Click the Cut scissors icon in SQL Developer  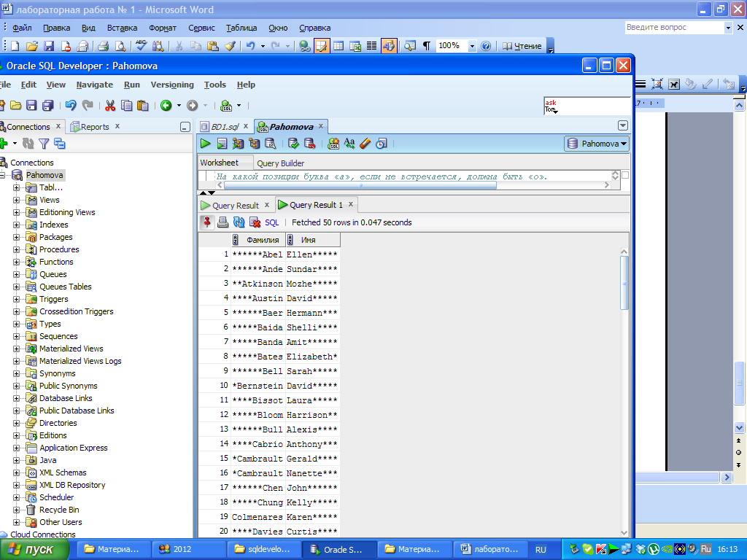click(x=110, y=105)
